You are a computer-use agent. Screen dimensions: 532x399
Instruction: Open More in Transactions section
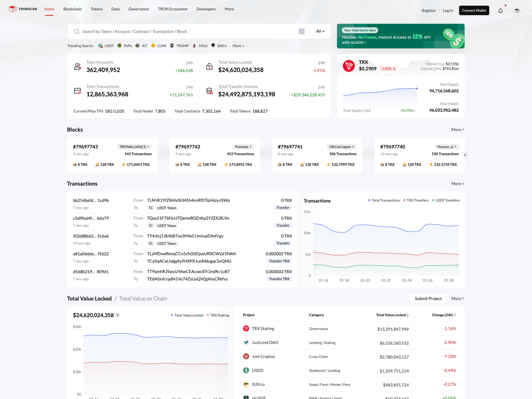[x=458, y=184]
